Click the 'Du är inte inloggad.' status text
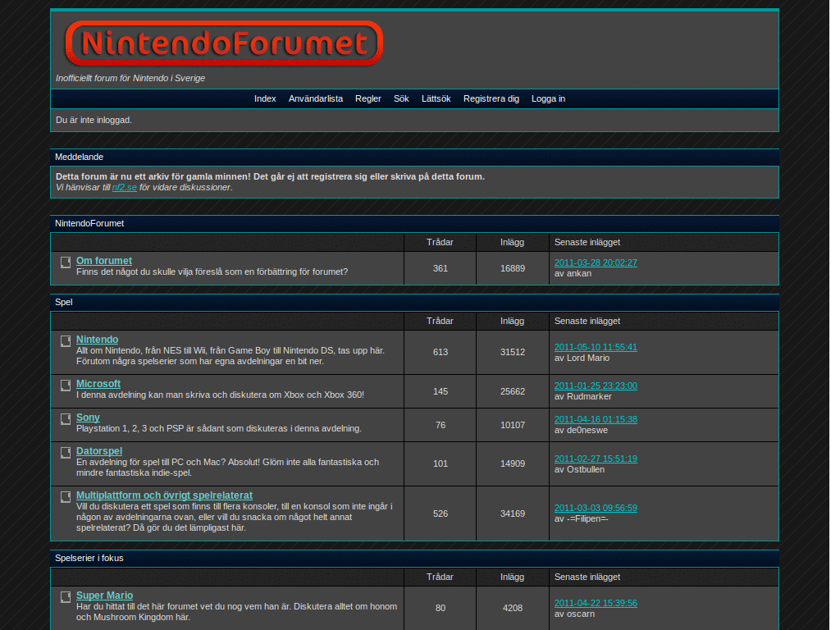 (94, 120)
